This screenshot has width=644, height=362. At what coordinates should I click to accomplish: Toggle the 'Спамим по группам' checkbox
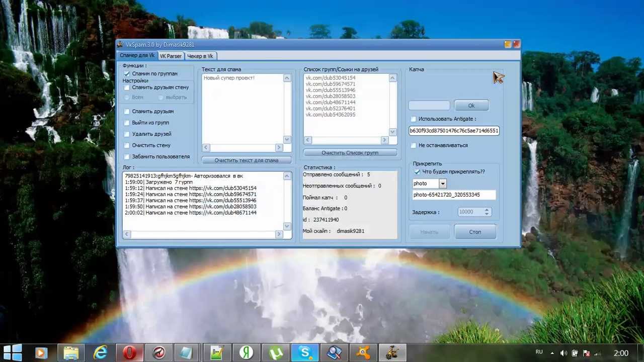127,74
